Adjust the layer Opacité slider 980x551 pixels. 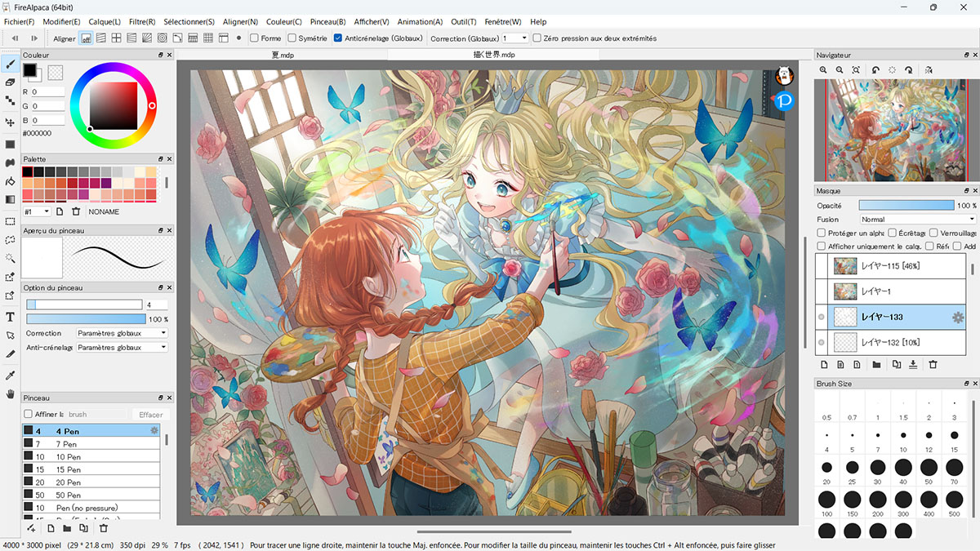click(x=906, y=206)
